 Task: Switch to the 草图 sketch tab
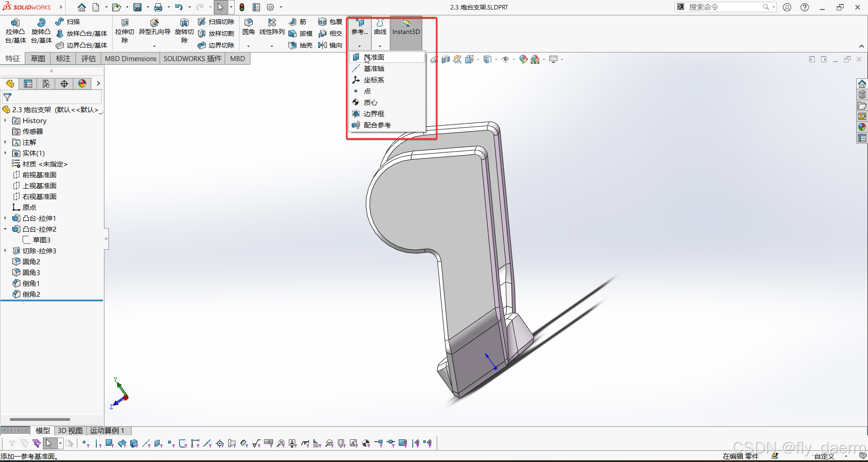point(38,59)
